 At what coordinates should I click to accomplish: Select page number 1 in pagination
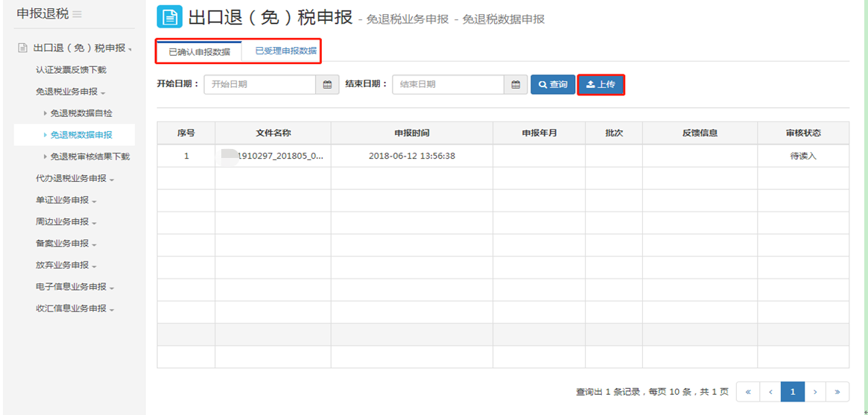click(x=793, y=392)
